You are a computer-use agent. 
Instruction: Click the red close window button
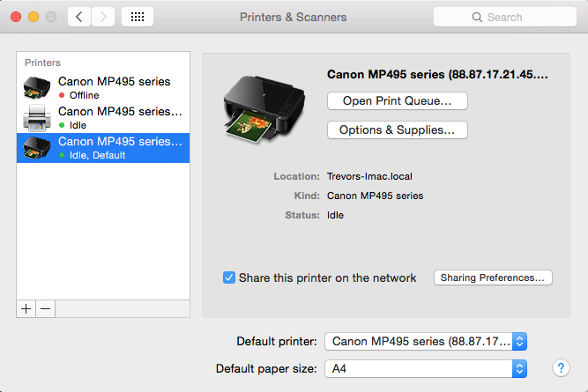pyautogui.click(x=17, y=17)
